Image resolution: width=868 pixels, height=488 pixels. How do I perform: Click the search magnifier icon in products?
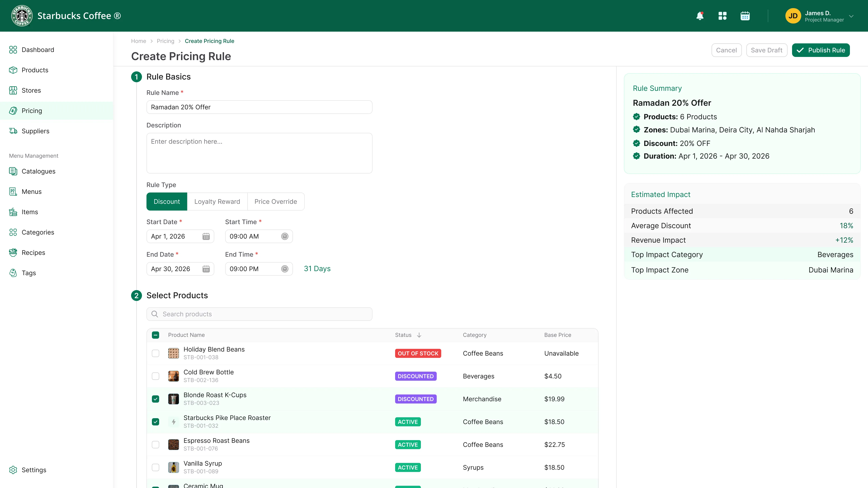click(x=155, y=314)
